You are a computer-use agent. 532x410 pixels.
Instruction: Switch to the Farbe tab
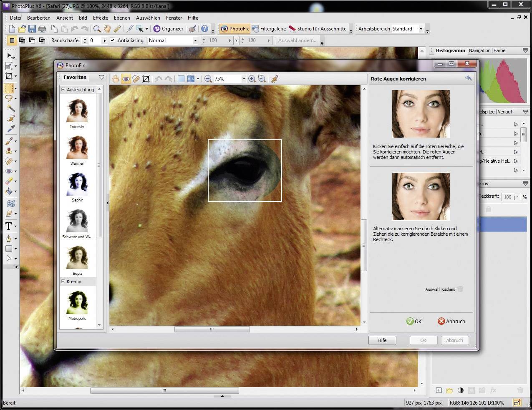coord(499,50)
